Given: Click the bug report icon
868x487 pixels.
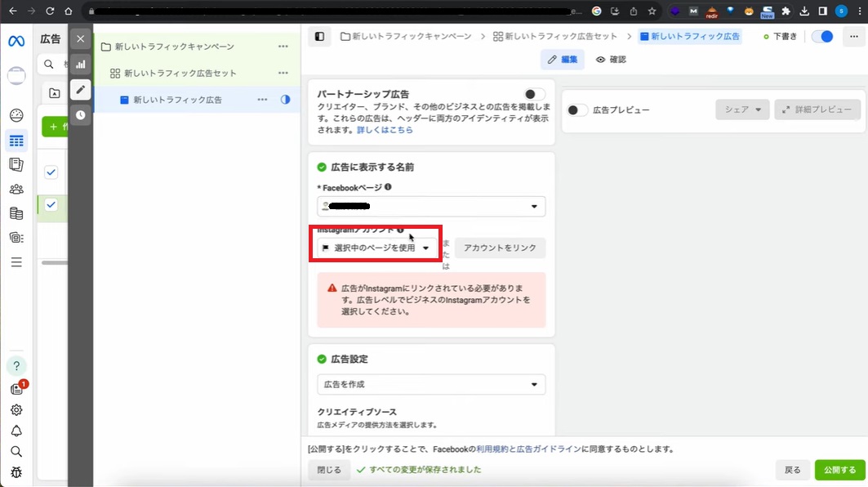Looking at the screenshot, I should point(16,472).
